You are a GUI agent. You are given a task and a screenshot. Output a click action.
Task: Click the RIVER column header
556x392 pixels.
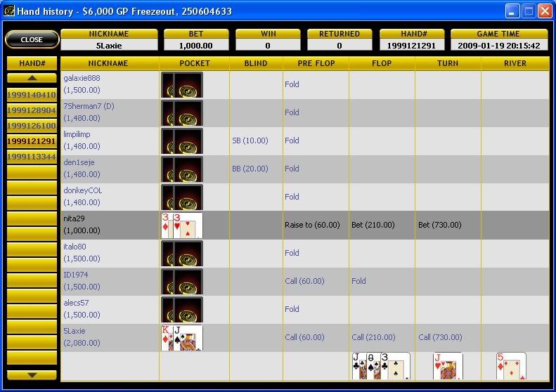(x=515, y=63)
